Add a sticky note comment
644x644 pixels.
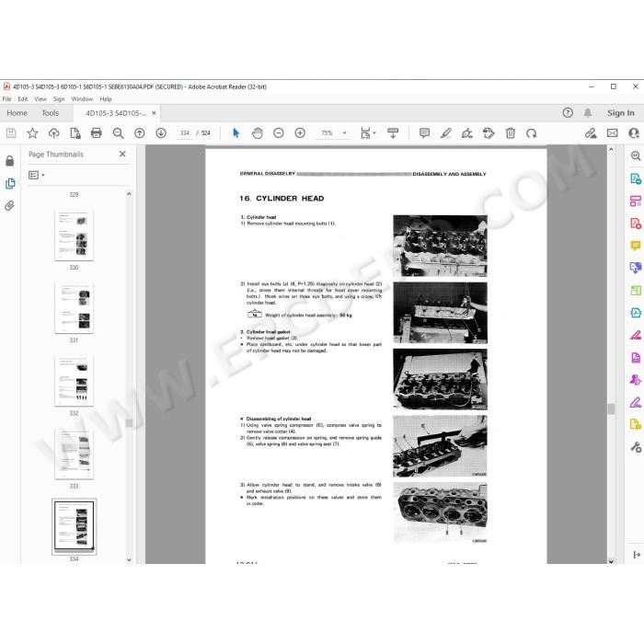click(425, 133)
